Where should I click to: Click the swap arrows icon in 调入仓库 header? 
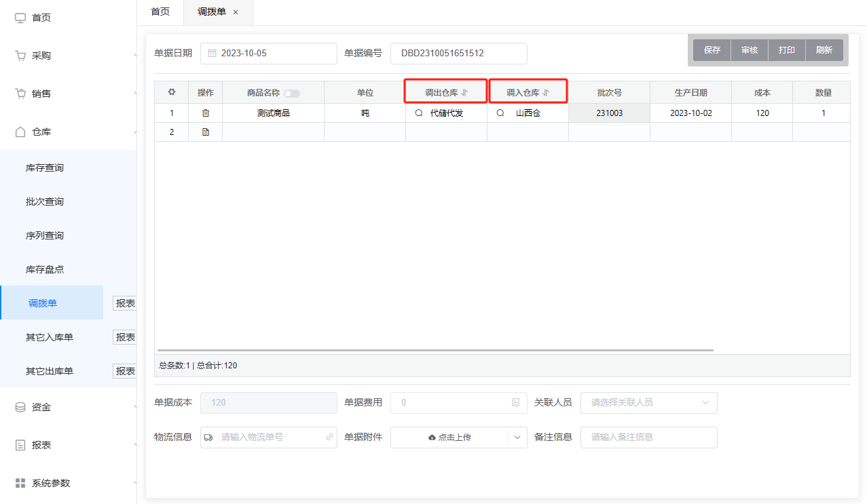click(546, 93)
